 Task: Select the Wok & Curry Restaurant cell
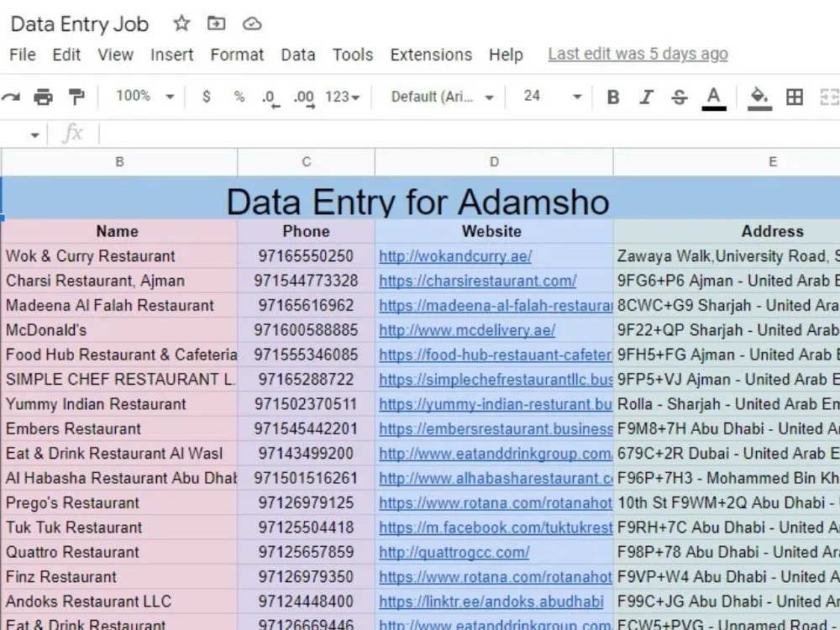tap(119, 256)
